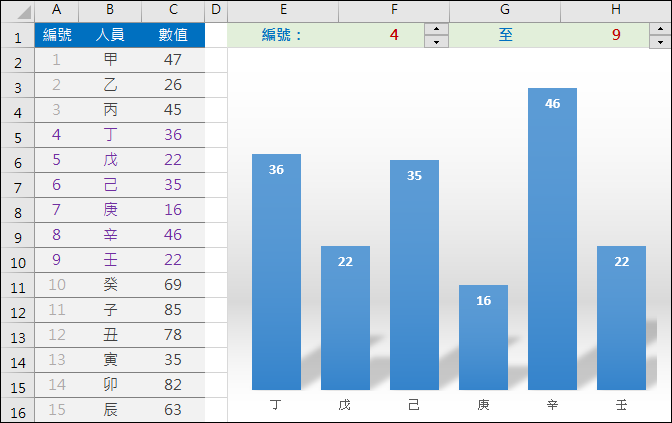Select cell with name 丙
Viewport: 672px width, 423px height.
110,110
